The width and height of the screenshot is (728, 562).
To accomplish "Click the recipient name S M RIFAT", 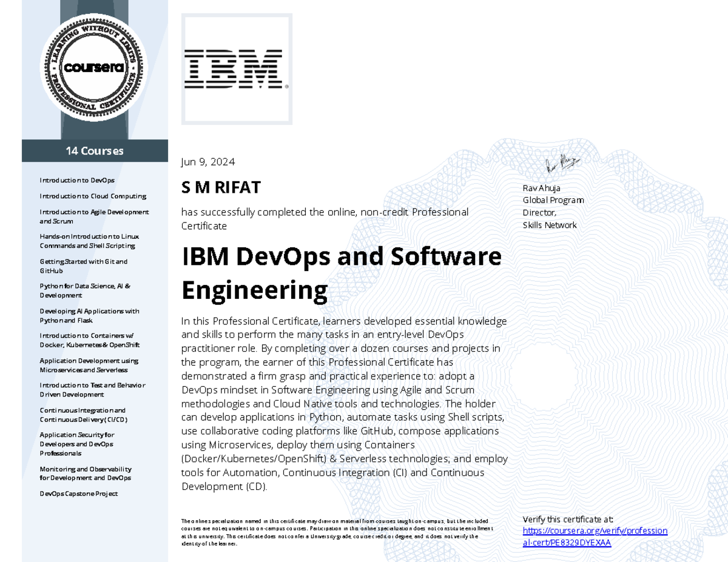I will click(221, 188).
